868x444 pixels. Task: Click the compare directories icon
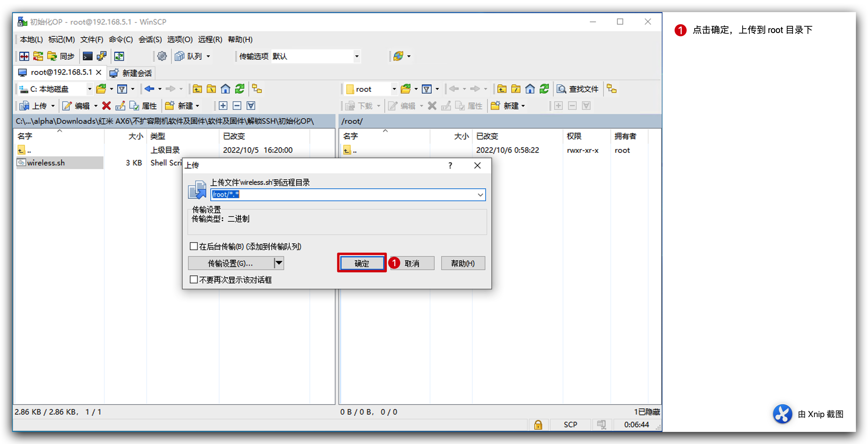tap(38, 56)
